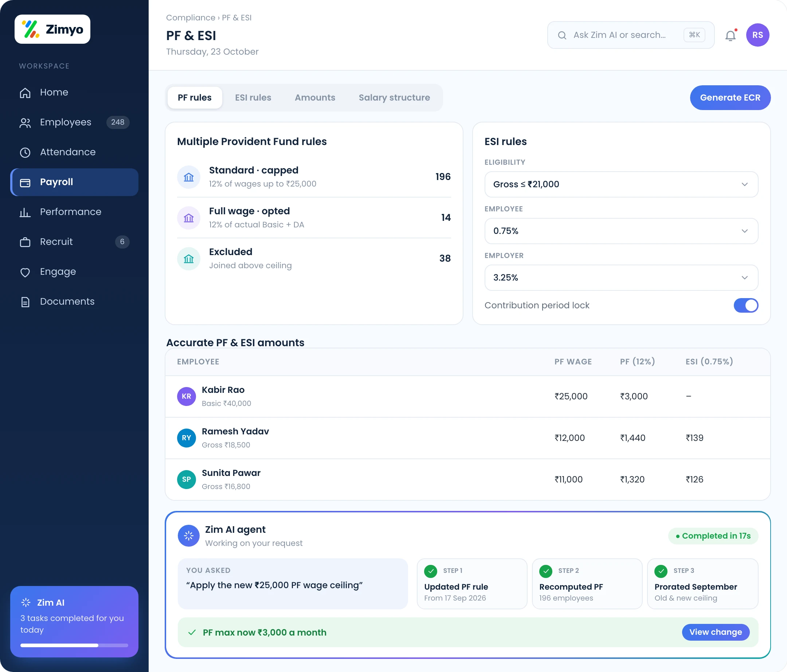Go to Employees in the sidebar

tap(74, 122)
